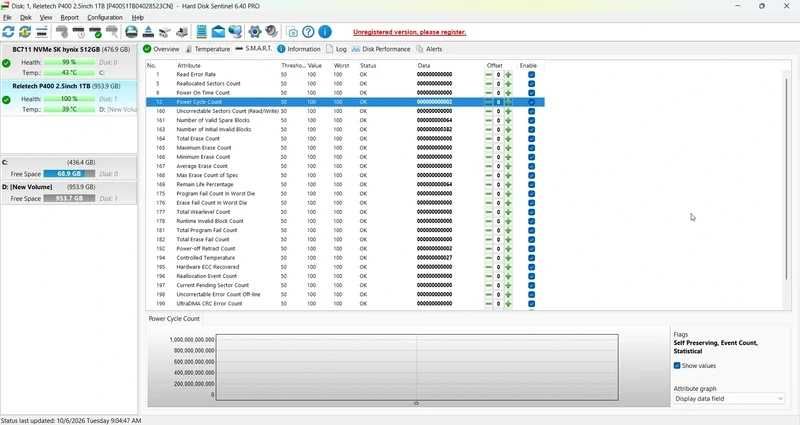This screenshot has height=425, width=800.
Task: Select the Remain Life Percentage row
Action: pos(345,185)
